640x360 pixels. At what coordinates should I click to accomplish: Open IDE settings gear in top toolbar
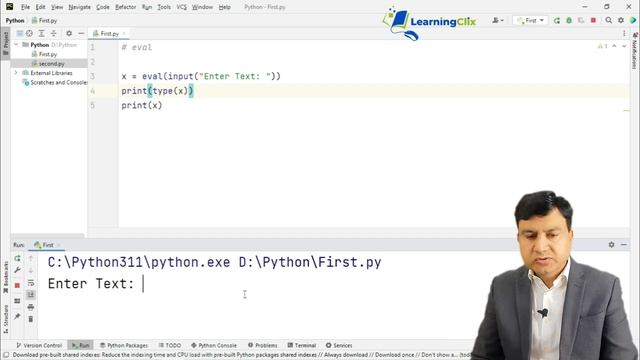pyautogui.click(x=621, y=20)
